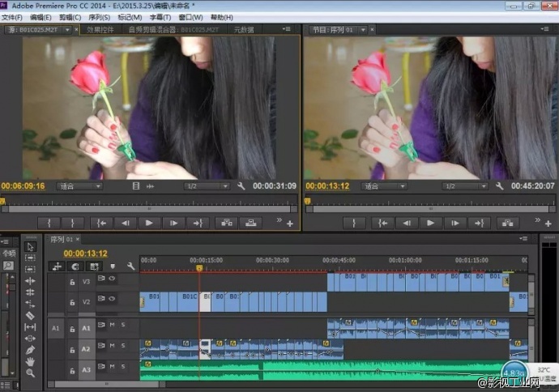Screen dimensions: 559x392
Task: Select the Selection arrow tool
Action: tap(30, 246)
